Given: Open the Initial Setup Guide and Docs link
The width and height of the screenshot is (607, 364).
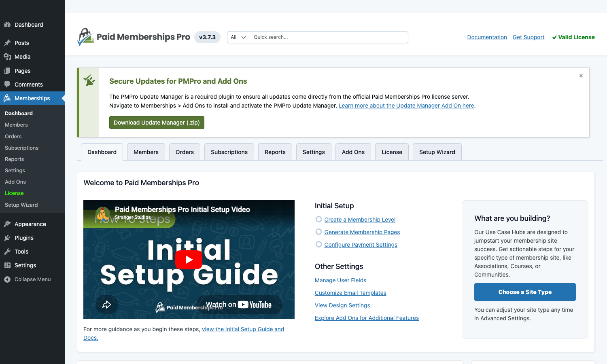Looking at the screenshot, I should (x=243, y=329).
